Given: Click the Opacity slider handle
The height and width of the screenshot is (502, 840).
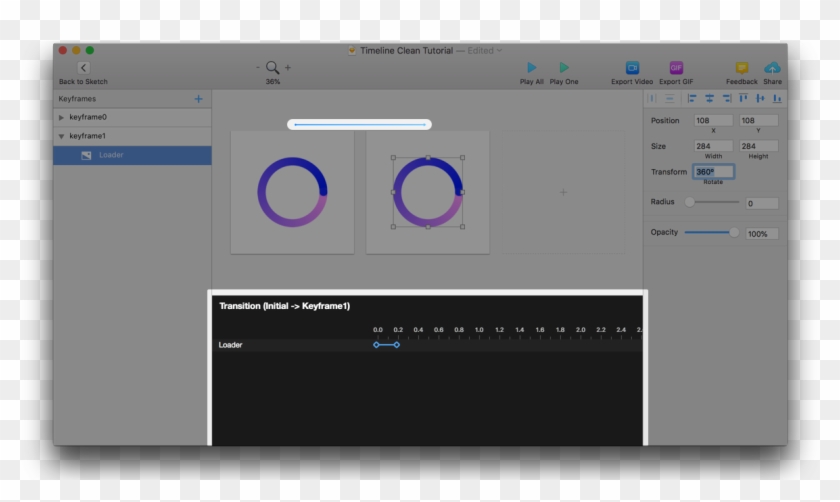Looking at the screenshot, I should (735, 232).
